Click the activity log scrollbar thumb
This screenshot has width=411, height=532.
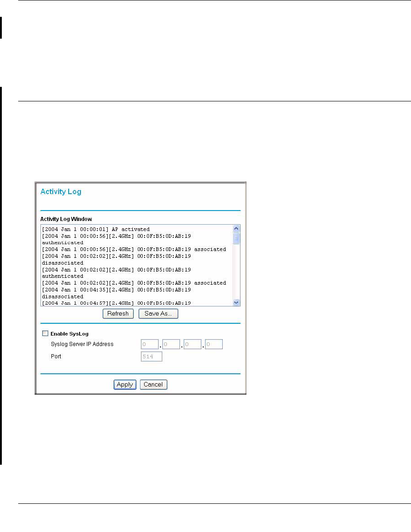pyautogui.click(x=236, y=238)
